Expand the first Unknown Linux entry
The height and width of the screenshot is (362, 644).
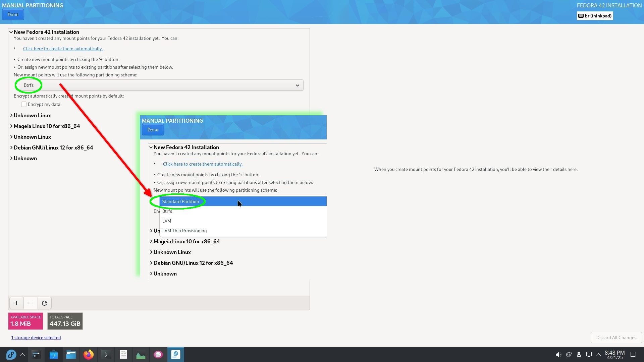(x=11, y=115)
